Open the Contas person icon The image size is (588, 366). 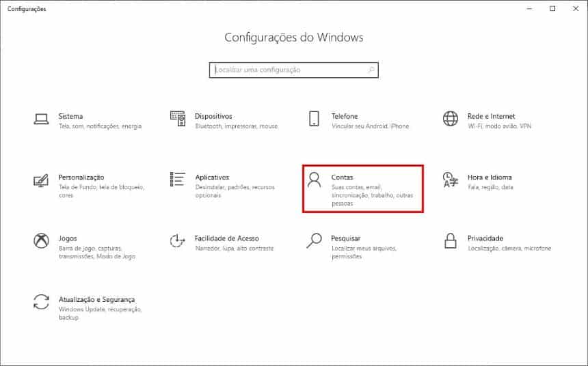click(x=315, y=180)
